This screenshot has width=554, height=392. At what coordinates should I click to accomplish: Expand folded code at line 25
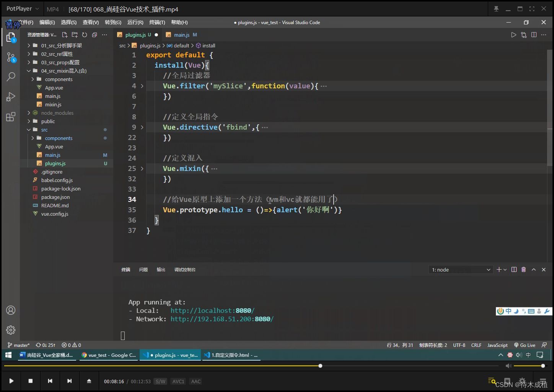point(142,169)
